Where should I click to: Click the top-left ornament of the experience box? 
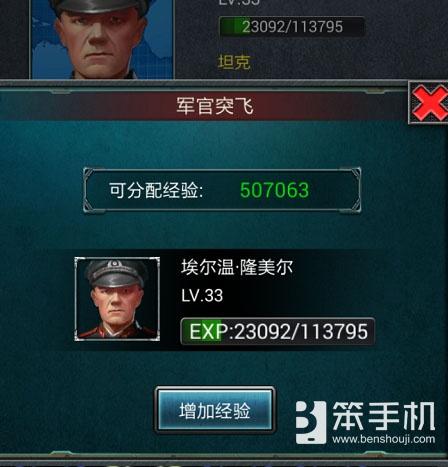click(89, 173)
